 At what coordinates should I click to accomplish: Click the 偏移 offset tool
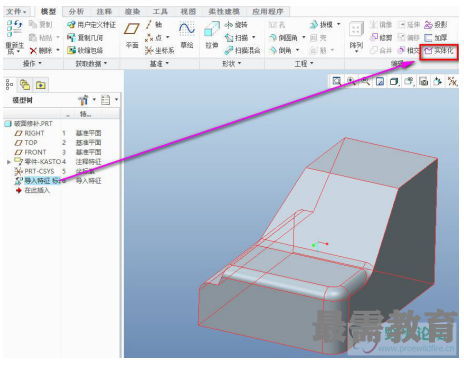pos(409,37)
